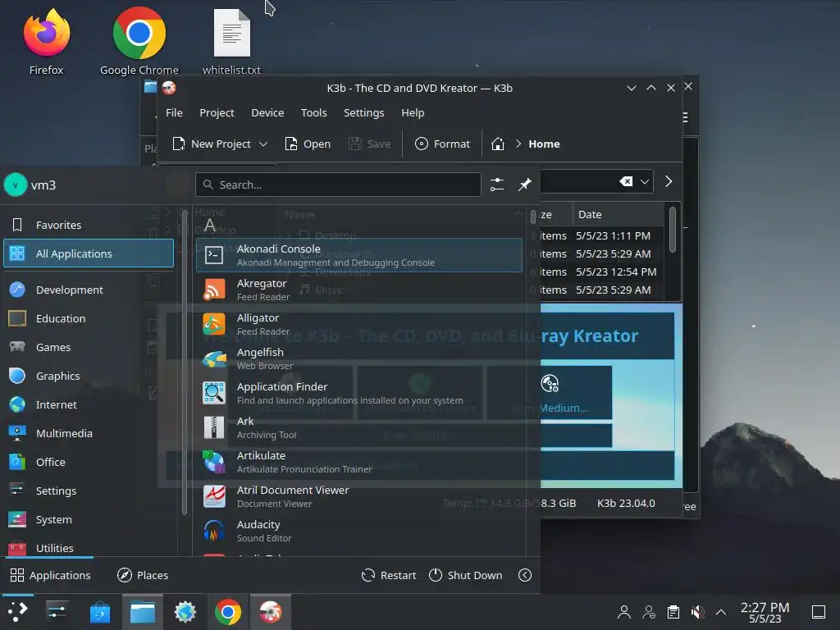Viewport: 840px width, 630px height.
Task: Open Office category
Action: point(89,462)
